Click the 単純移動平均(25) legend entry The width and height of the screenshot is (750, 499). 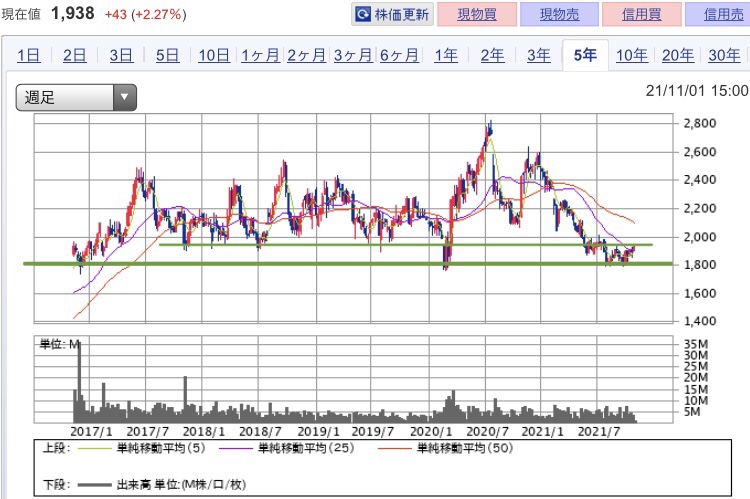[287, 448]
